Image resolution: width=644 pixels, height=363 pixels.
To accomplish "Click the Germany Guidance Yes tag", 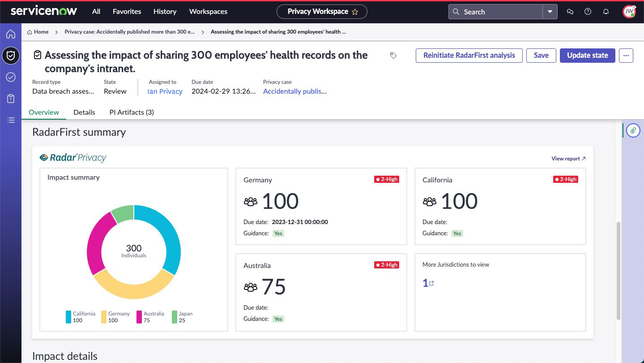I will [x=278, y=233].
